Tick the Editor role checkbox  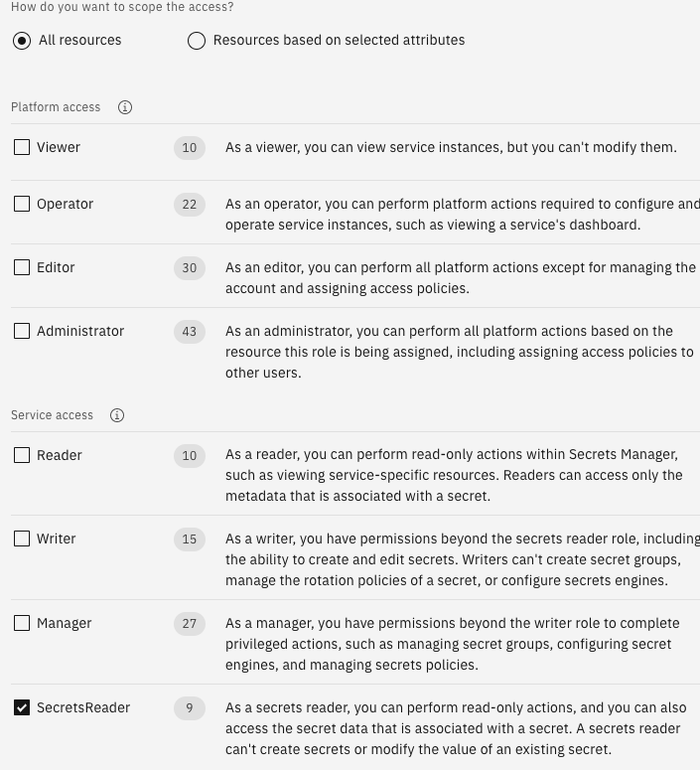click(22, 267)
